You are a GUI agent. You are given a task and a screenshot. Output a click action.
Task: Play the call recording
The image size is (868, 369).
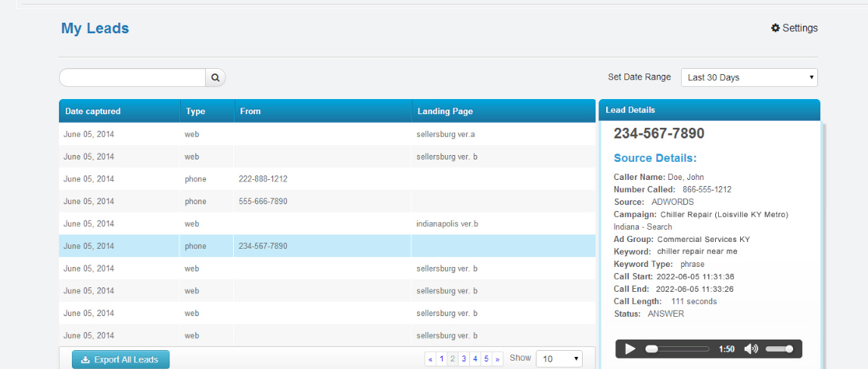click(x=630, y=349)
